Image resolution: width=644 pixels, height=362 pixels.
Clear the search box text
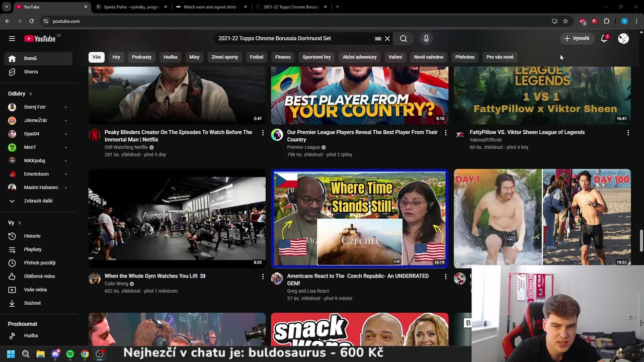(387, 38)
